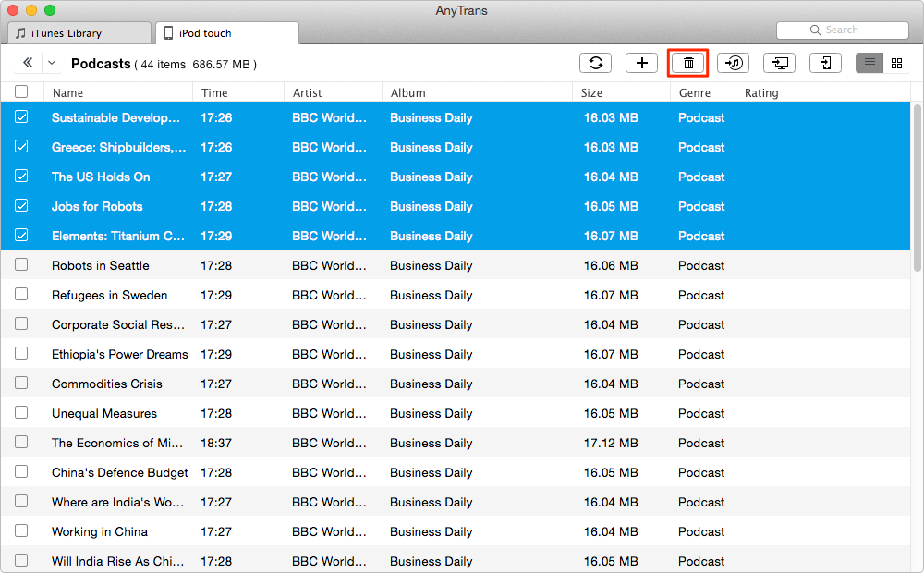
Task: Uncheck Sustainable Develop... podcast
Action: pyautogui.click(x=21, y=116)
